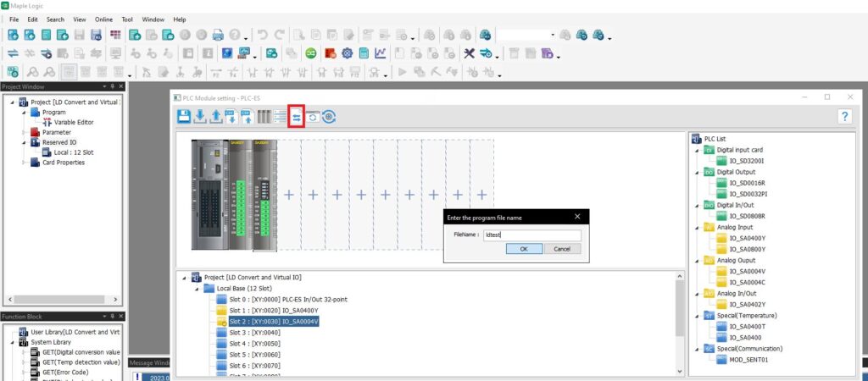
Task: Click the blue double-arrow connect icon in second toolbar
Action: coord(13,53)
